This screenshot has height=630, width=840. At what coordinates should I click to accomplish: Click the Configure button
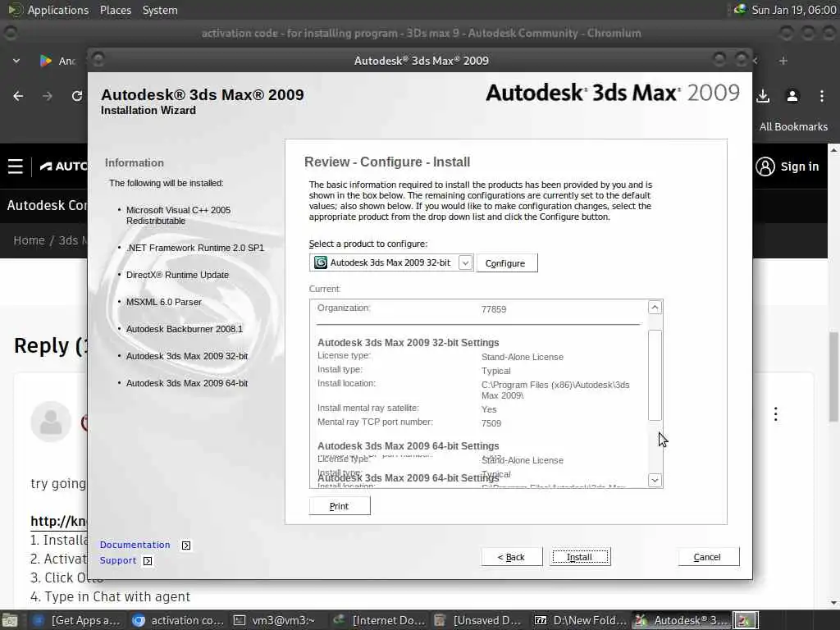506,263
